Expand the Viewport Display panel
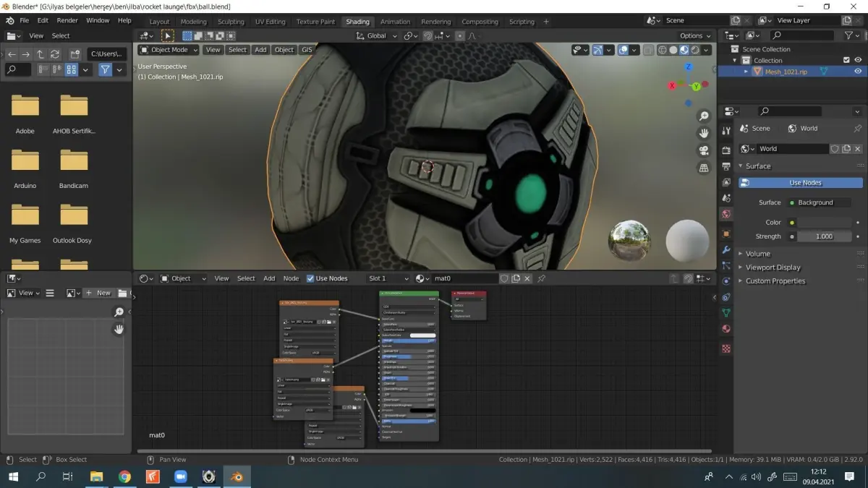 (x=773, y=267)
